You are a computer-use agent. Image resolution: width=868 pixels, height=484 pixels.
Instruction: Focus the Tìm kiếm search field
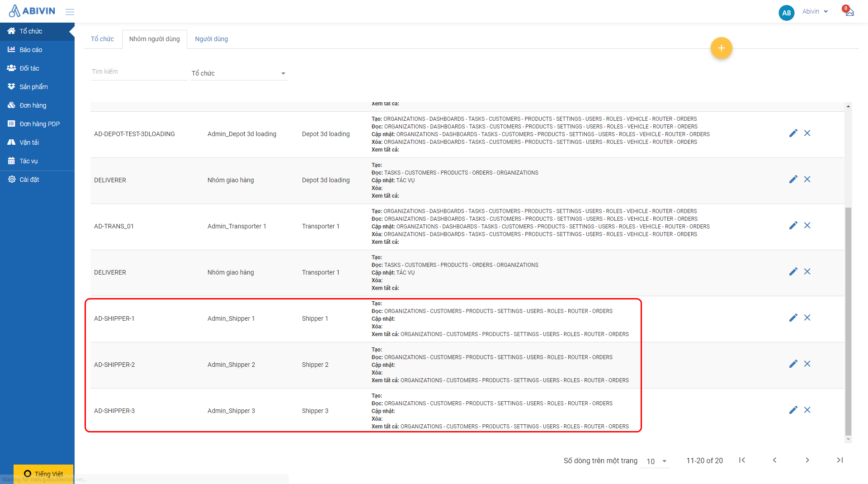point(139,72)
